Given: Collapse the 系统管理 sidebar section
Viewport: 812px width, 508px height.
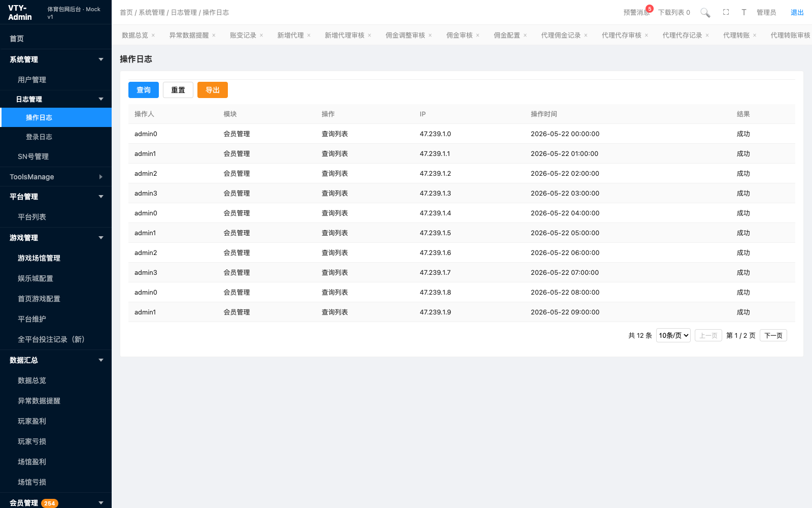Looking at the screenshot, I should coord(56,59).
